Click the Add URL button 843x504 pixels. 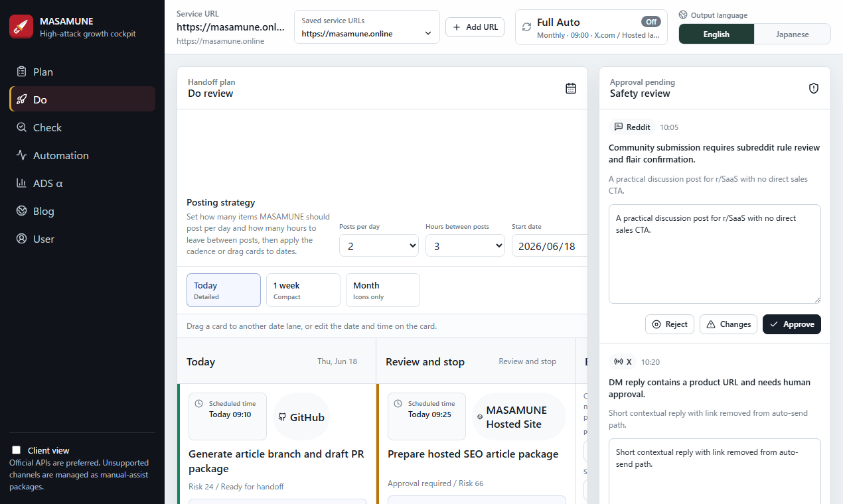[475, 27]
